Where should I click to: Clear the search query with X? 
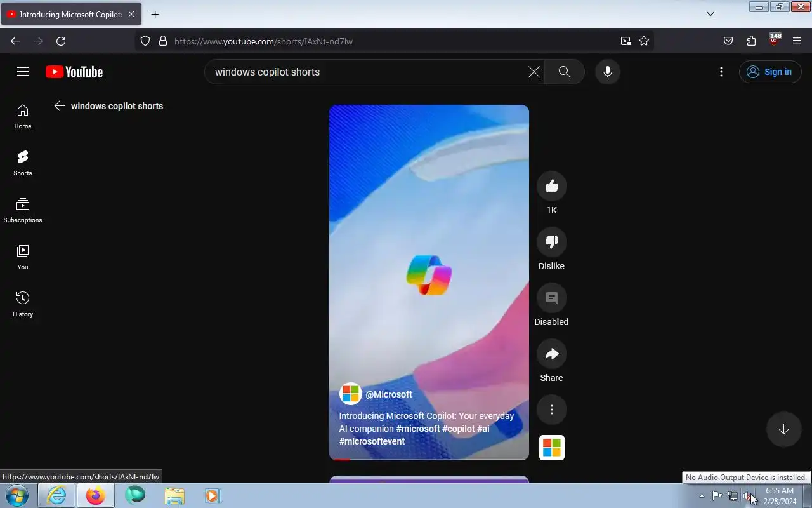(x=534, y=72)
